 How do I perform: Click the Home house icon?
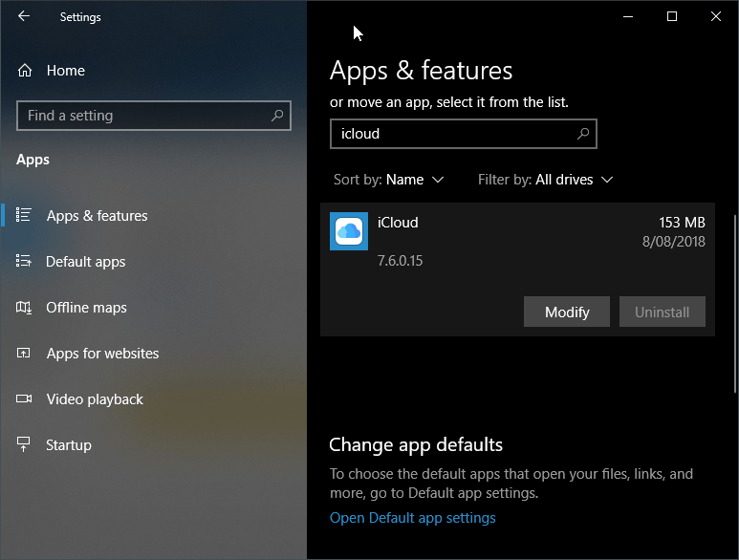tap(25, 71)
